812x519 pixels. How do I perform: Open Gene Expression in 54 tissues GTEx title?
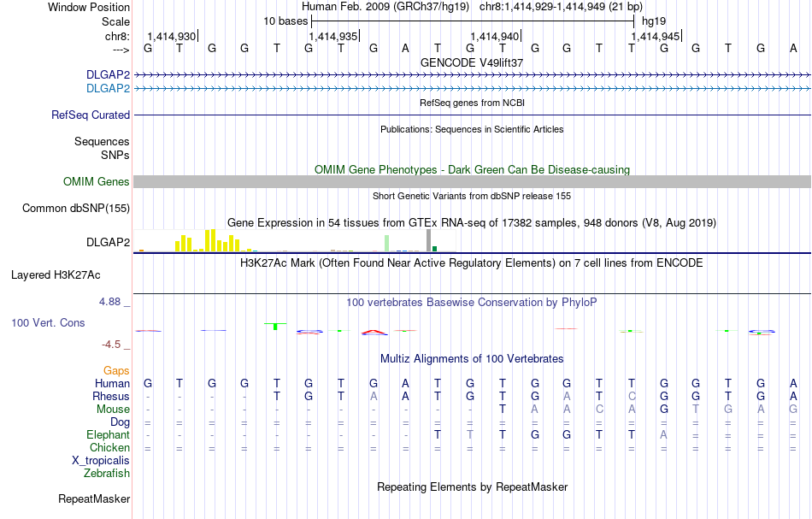472,222
